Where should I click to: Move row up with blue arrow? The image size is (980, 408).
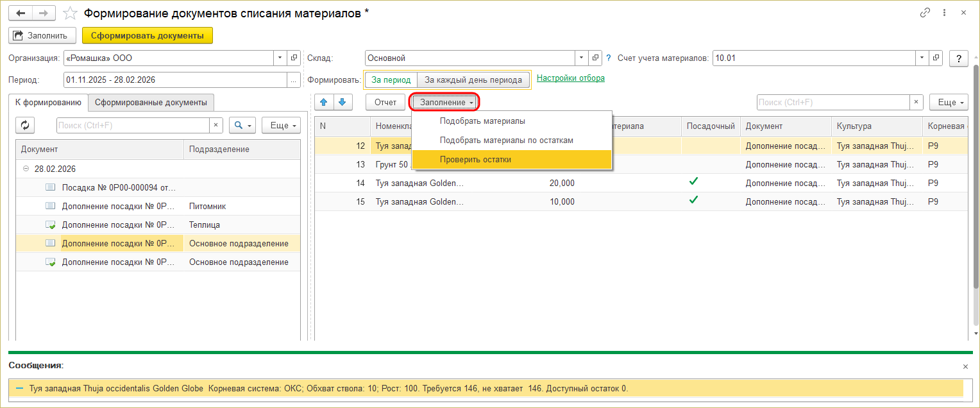tap(324, 102)
